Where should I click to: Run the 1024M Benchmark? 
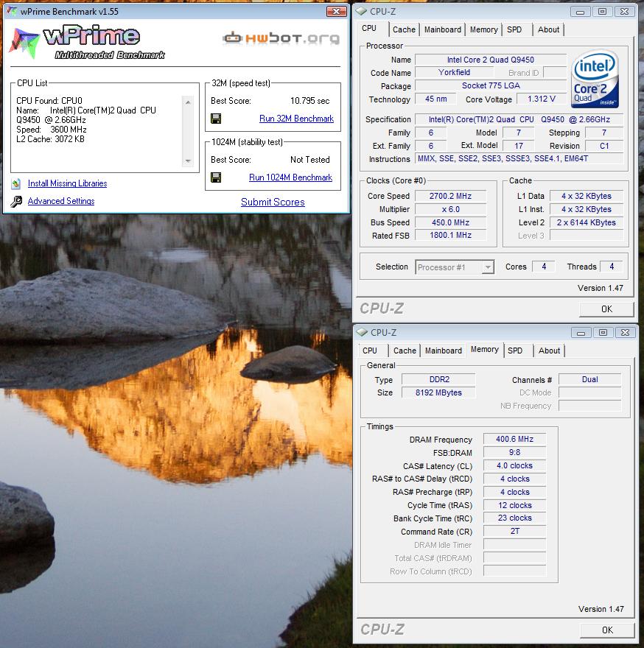coord(290,177)
